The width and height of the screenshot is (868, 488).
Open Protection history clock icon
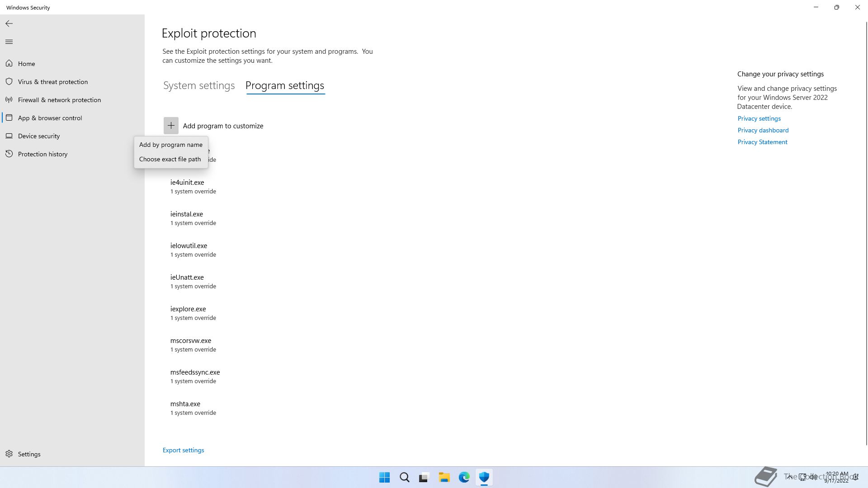(9, 154)
